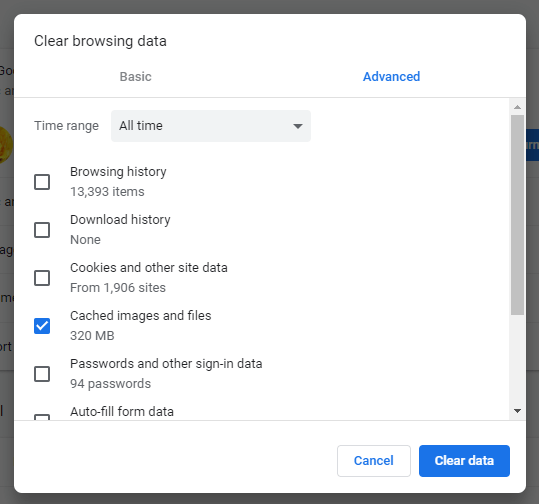Image resolution: width=539 pixels, height=504 pixels.
Task: Click the Cancel button
Action: 374,461
